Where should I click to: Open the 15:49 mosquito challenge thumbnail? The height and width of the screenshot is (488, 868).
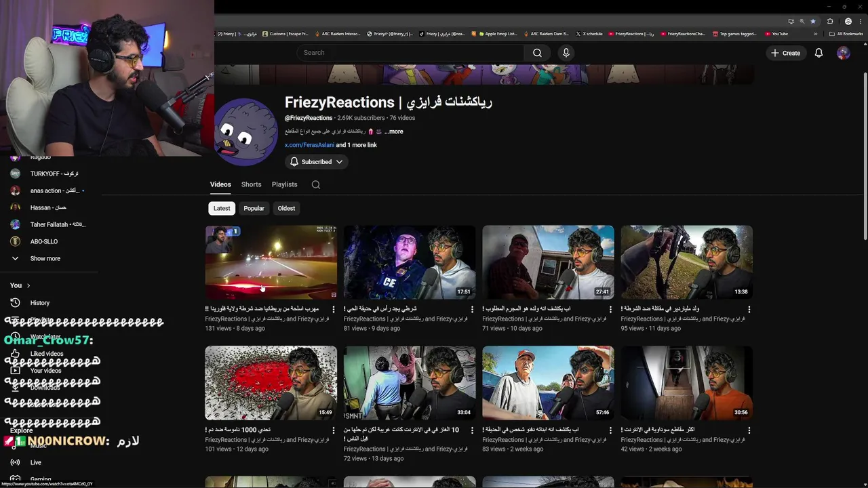[271, 383]
